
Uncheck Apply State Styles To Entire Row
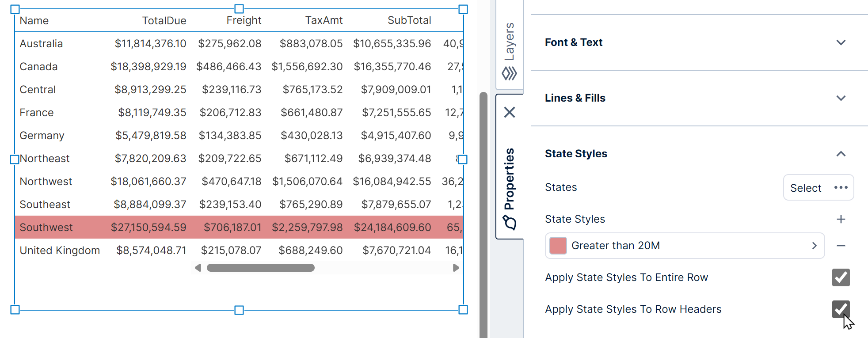[841, 277]
